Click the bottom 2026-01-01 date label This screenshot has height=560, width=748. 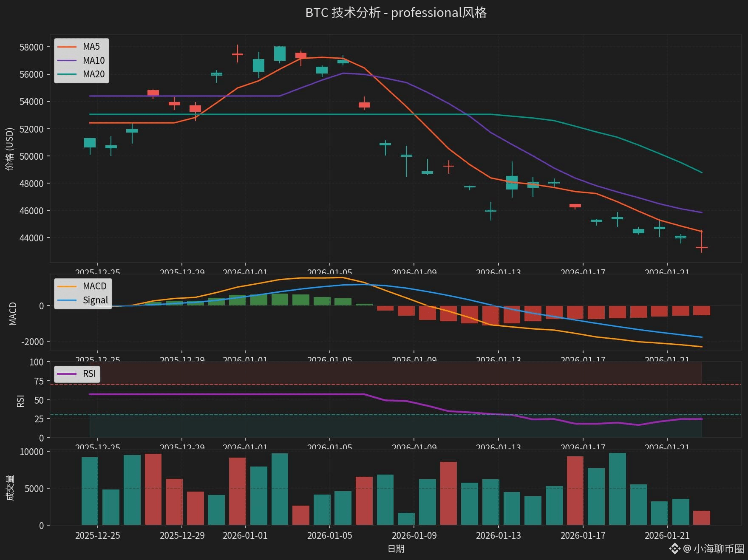click(x=245, y=535)
